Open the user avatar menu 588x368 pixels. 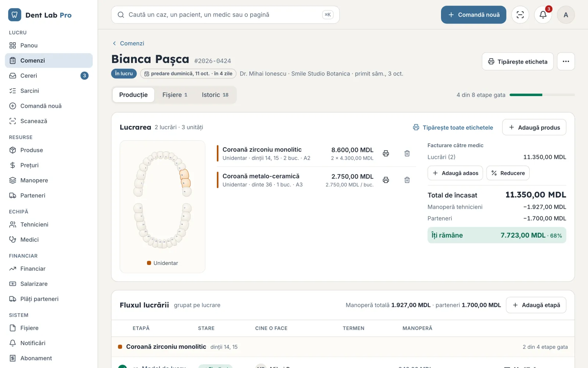pos(566,15)
